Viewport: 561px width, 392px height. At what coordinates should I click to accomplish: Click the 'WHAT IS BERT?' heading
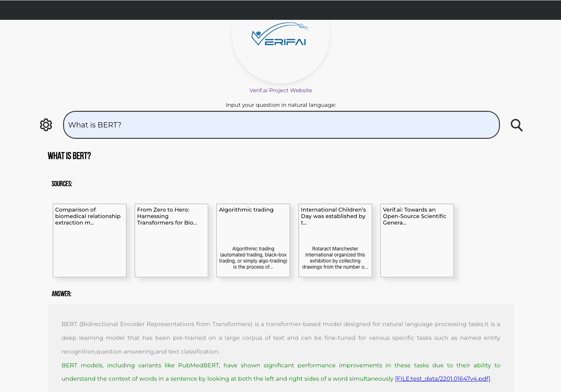69,156
